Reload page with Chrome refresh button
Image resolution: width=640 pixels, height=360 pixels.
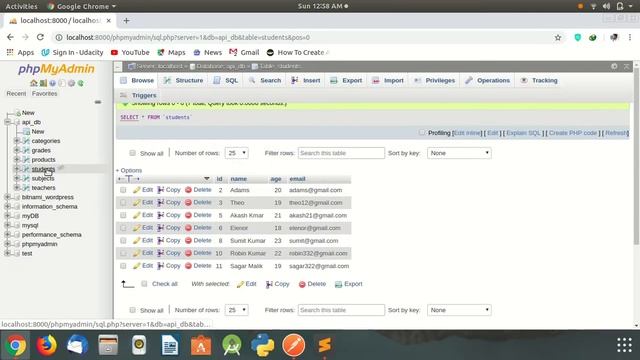tap(40, 37)
